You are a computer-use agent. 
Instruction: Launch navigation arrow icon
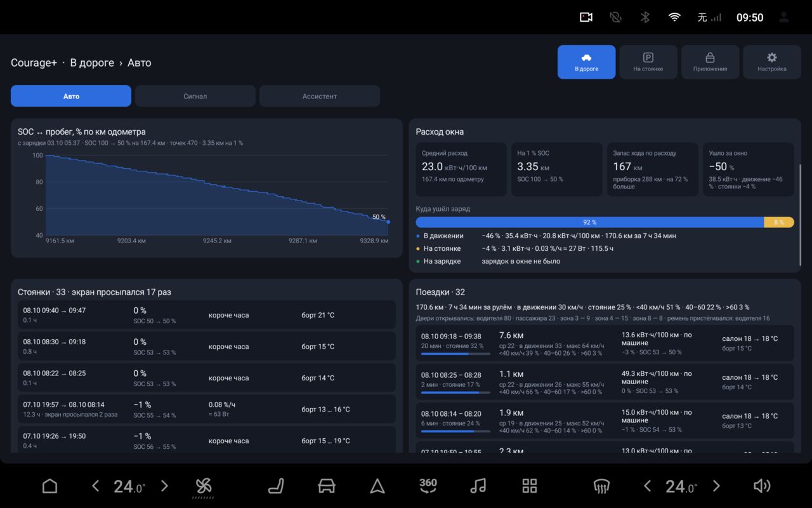coord(377,486)
